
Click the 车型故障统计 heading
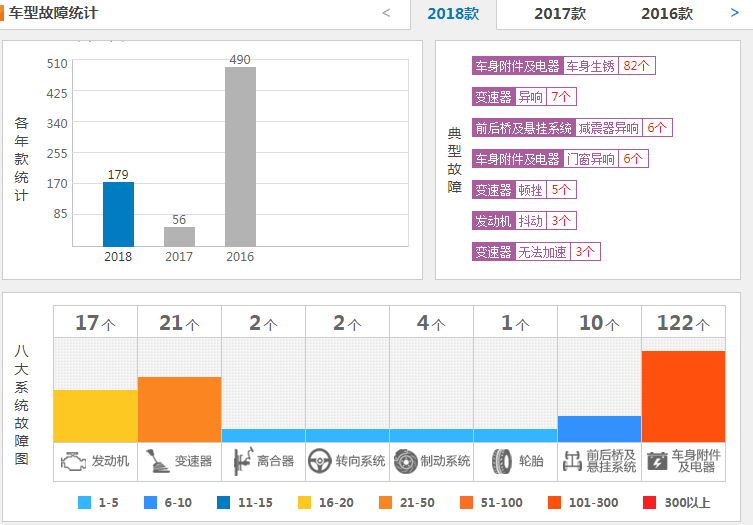coord(53,12)
